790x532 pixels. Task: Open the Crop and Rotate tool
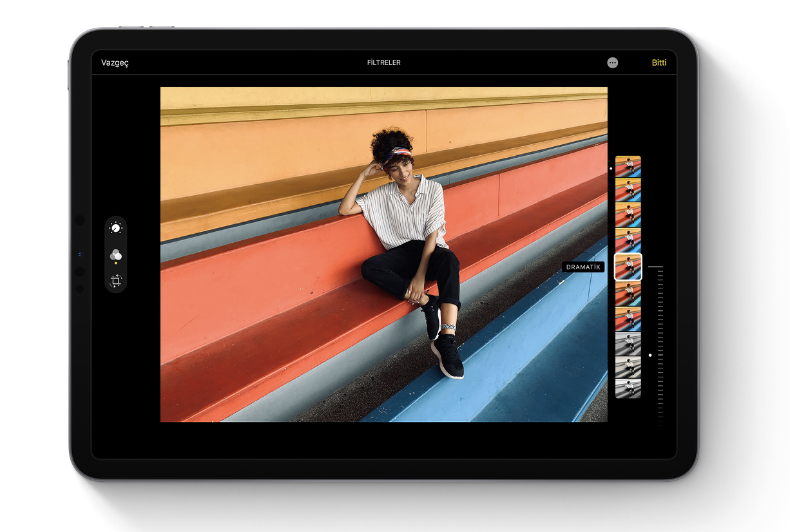[x=116, y=281]
